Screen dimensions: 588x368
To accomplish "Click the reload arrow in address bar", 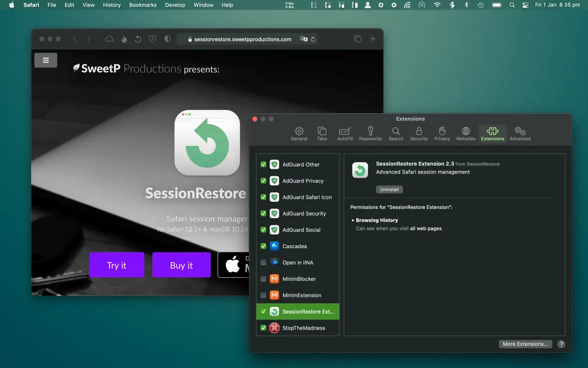I will 313,39.
